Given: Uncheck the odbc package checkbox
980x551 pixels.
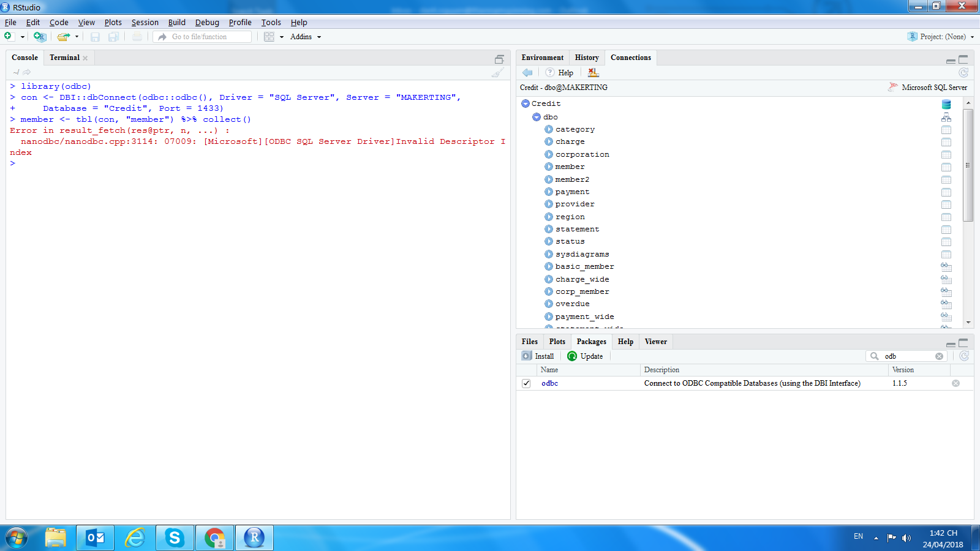Looking at the screenshot, I should click(x=526, y=383).
